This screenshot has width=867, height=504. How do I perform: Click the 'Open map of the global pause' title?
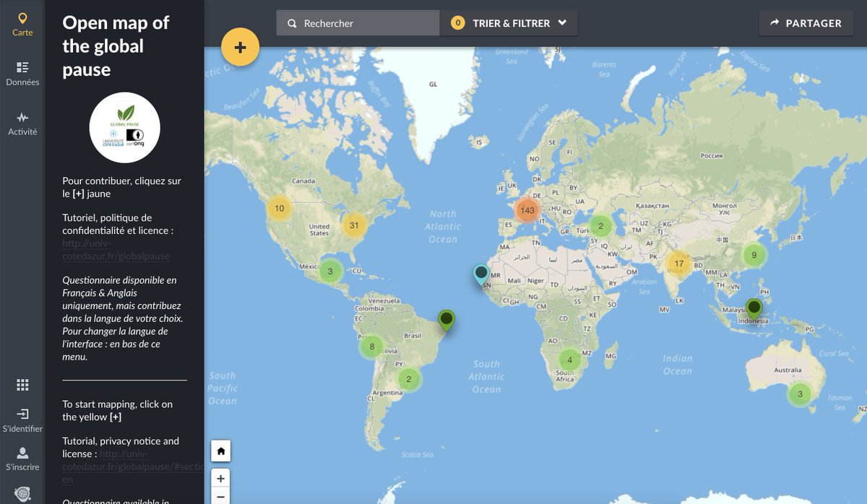coord(116,46)
